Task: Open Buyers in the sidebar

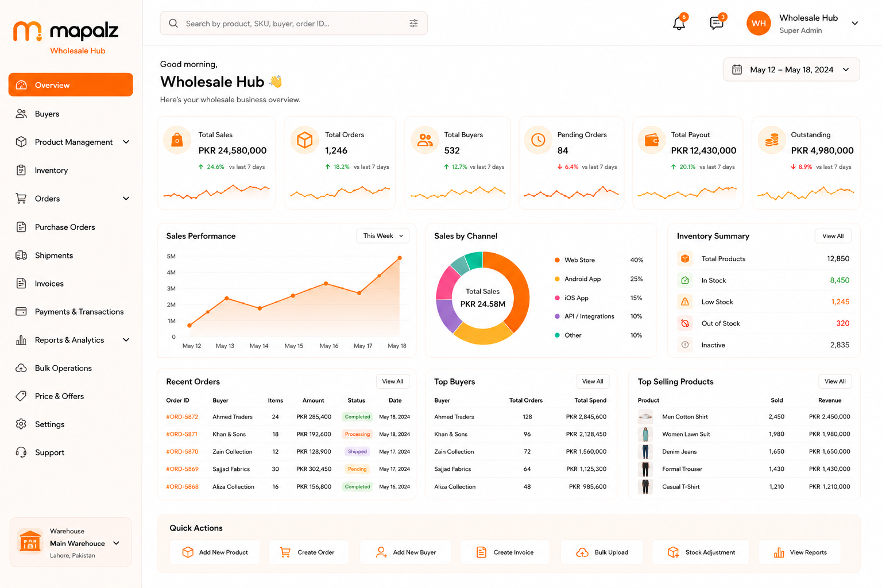Action: (71, 114)
